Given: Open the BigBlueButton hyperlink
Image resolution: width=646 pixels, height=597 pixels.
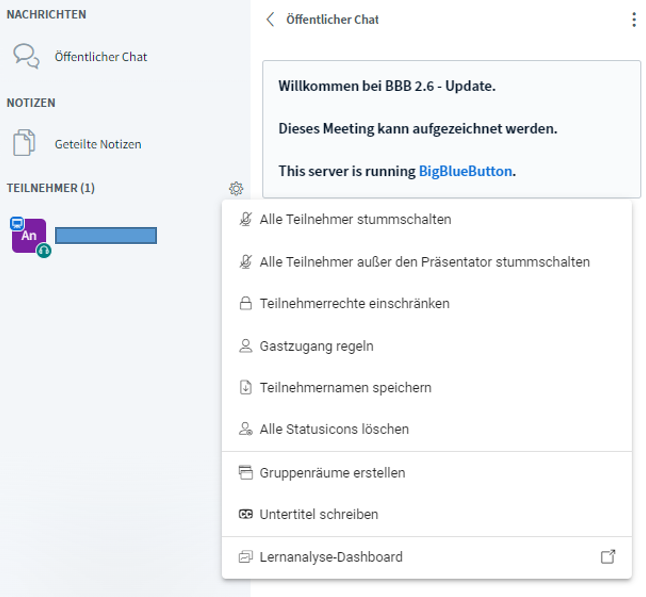Looking at the screenshot, I should [465, 171].
